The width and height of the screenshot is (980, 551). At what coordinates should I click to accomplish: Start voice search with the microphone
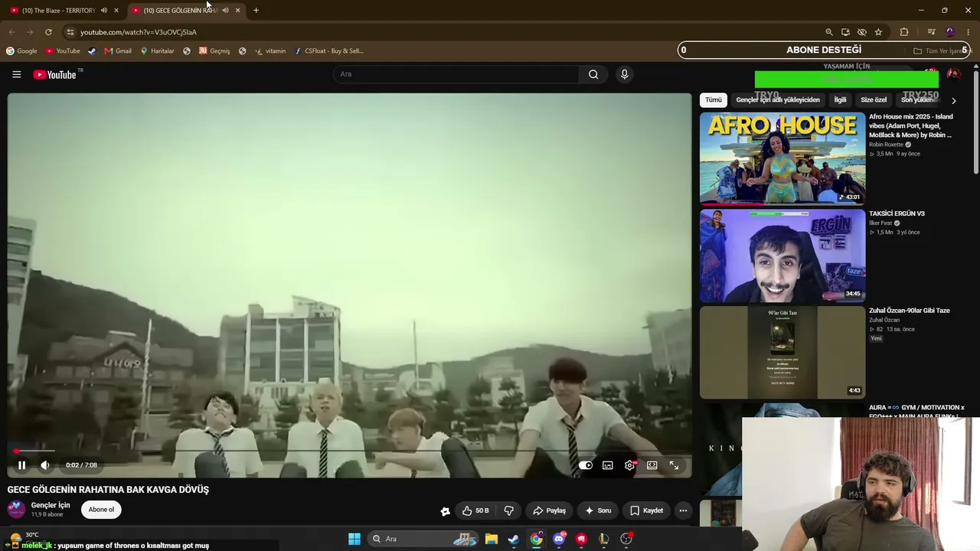(x=624, y=74)
